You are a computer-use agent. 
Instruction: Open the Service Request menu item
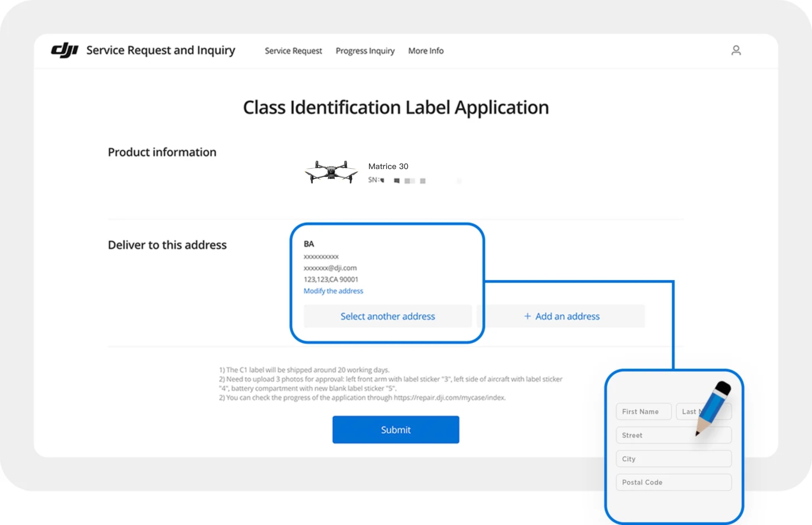tap(293, 51)
